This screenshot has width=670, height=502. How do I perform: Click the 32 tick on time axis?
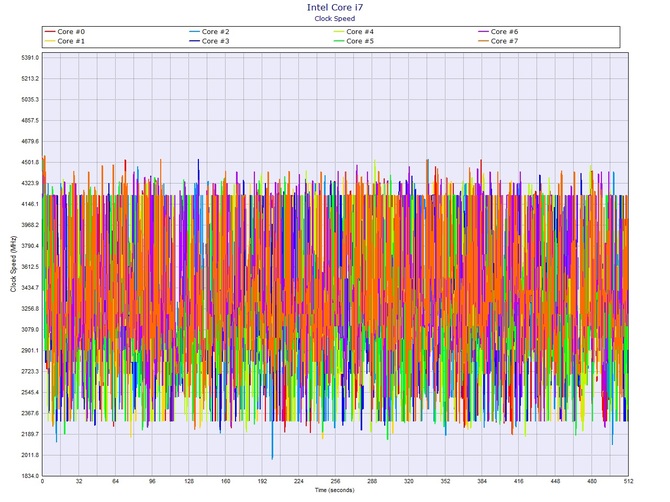point(79,481)
